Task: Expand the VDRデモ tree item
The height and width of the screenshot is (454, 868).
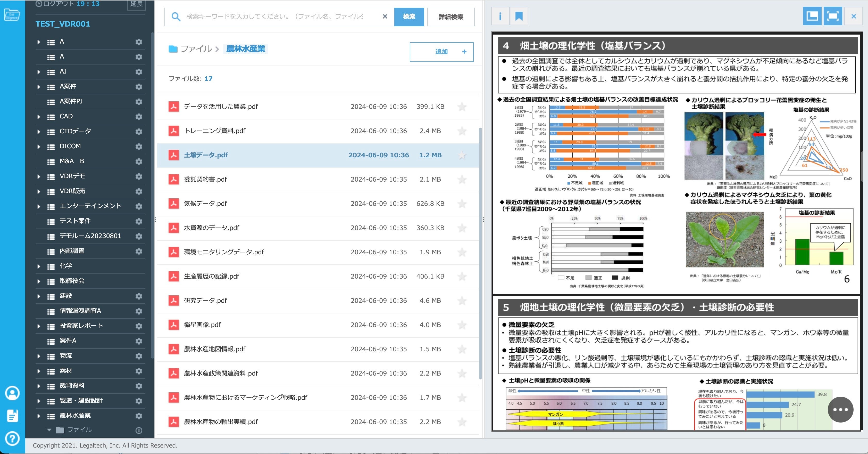Action: (39, 176)
